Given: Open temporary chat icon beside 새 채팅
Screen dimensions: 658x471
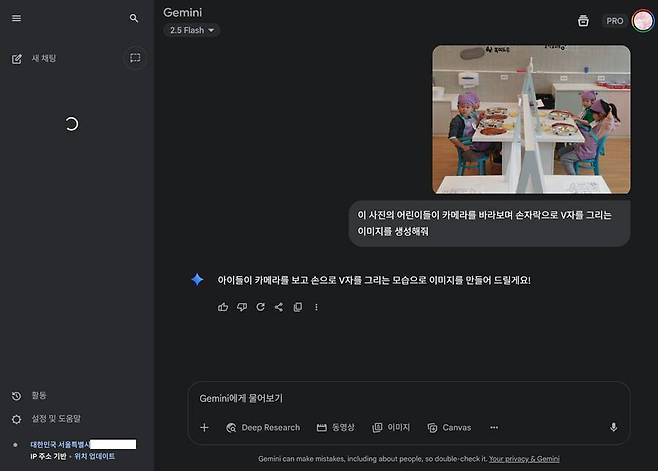Looking at the screenshot, I should pos(135,58).
